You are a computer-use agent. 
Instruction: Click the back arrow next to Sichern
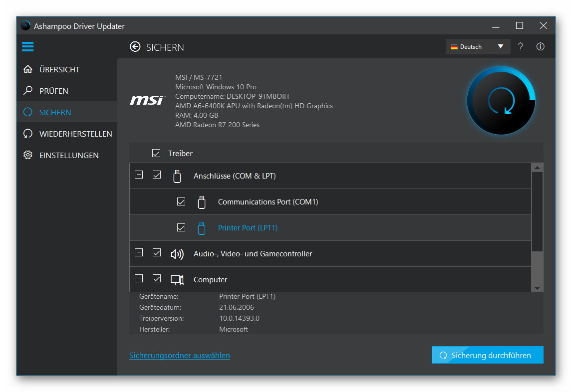pyautogui.click(x=135, y=46)
